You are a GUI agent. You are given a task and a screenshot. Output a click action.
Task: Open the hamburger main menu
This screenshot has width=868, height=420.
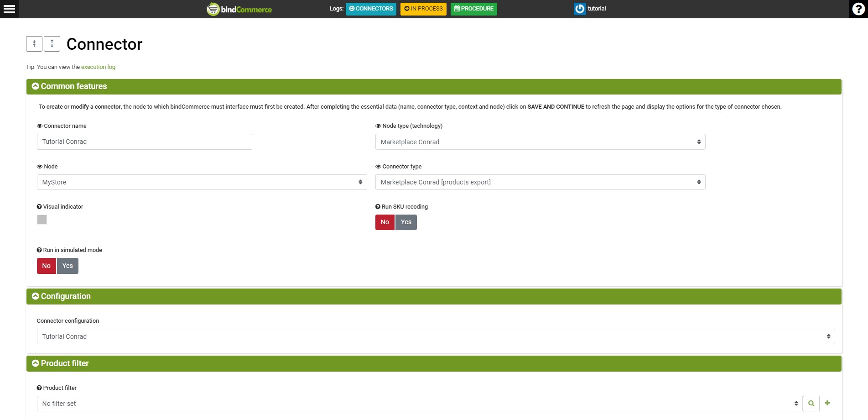tap(9, 9)
